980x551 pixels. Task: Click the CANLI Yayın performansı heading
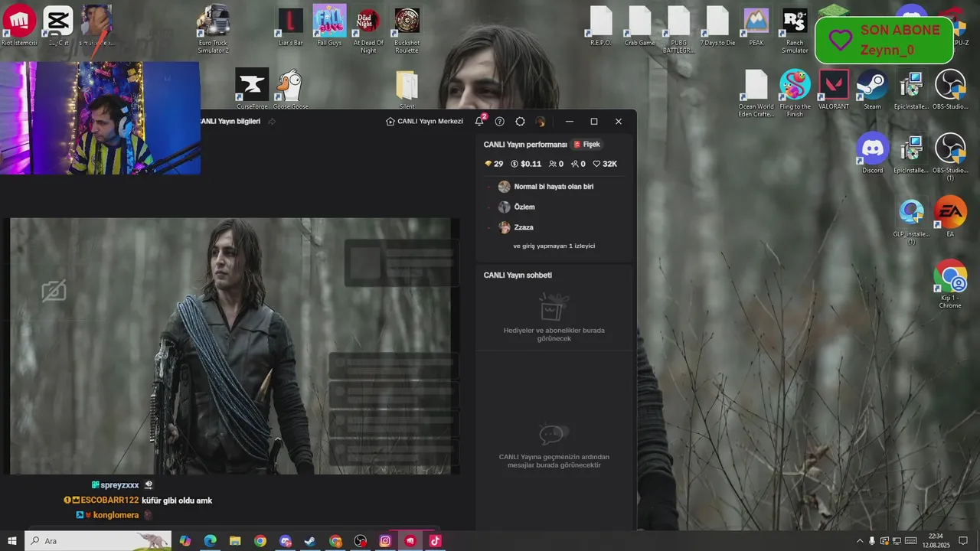coord(525,144)
